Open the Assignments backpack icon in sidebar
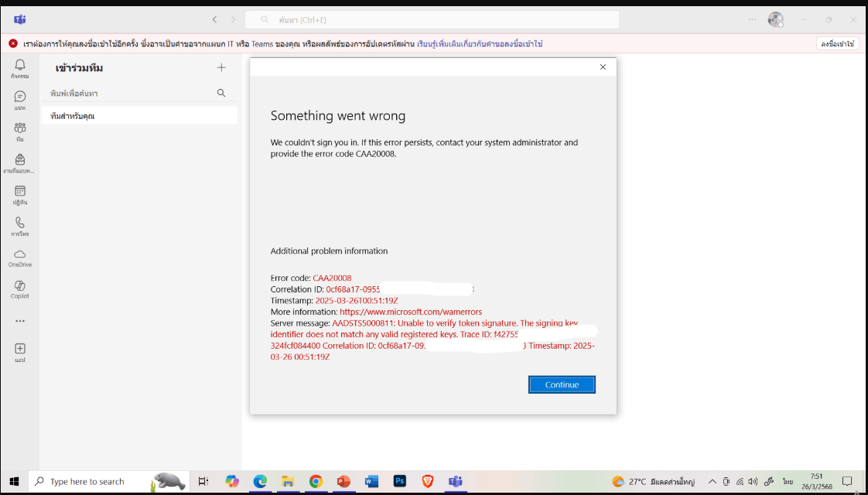Viewport: 868px width, 495px height. pyautogui.click(x=20, y=163)
